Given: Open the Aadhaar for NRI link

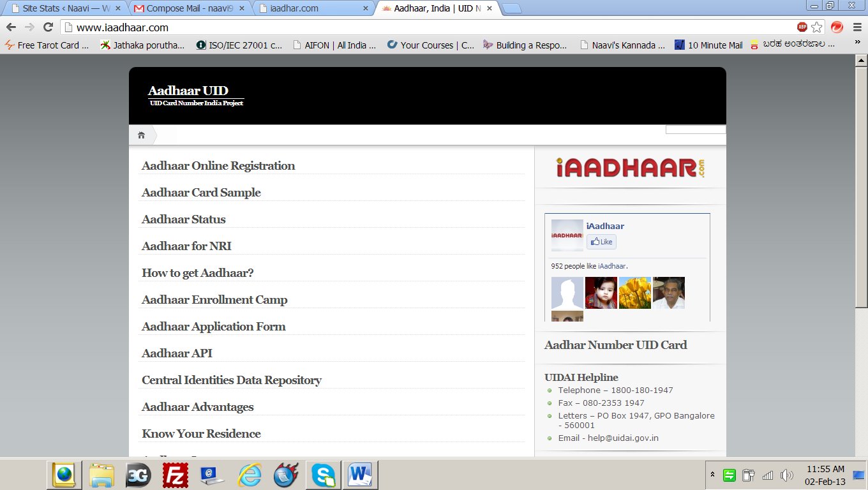Looking at the screenshot, I should coord(186,246).
